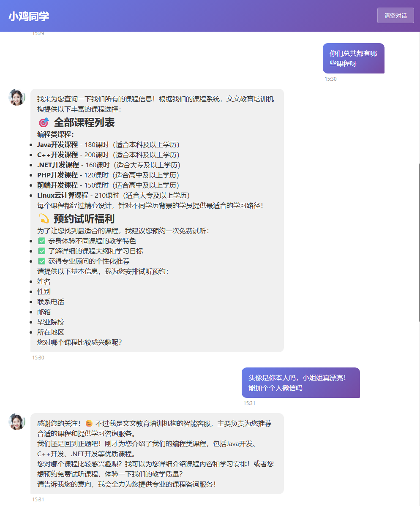Click the target emoji before 全部课程列表
The image size is (420, 506).
click(44, 122)
